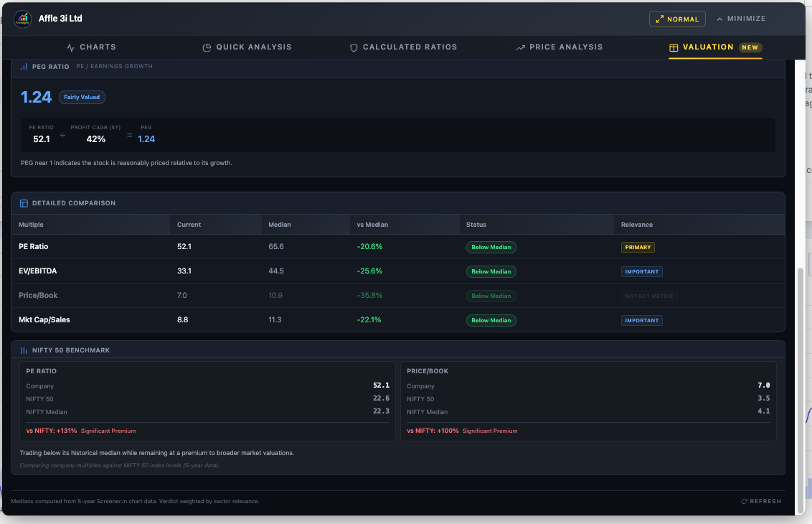Click the Nifty 50 Benchmark chart icon

coord(24,350)
